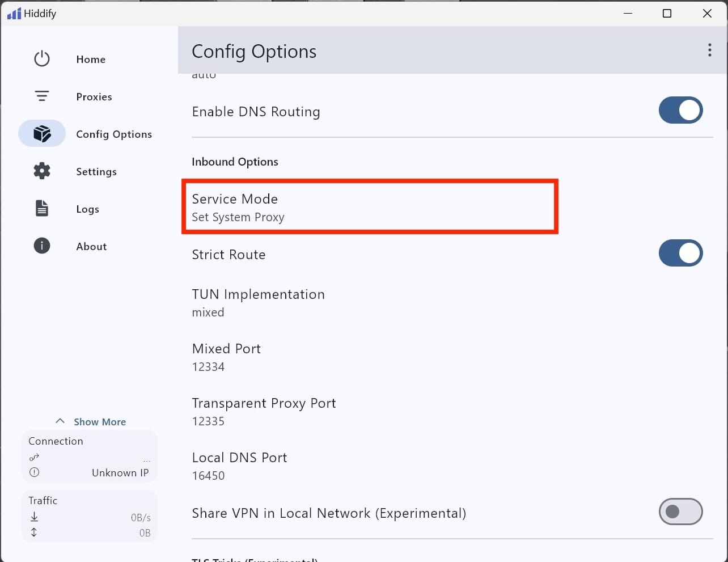The image size is (728, 562).
Task: Open Settings using the gear icon
Action: point(42,171)
